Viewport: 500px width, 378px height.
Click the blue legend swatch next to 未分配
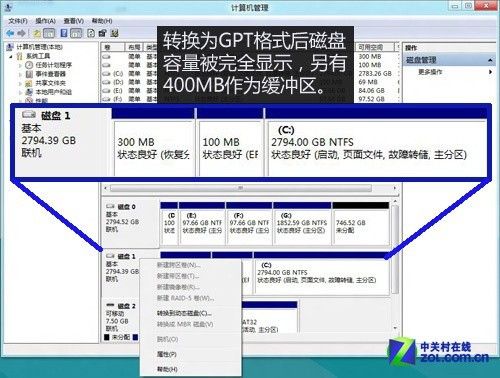coord(135,337)
